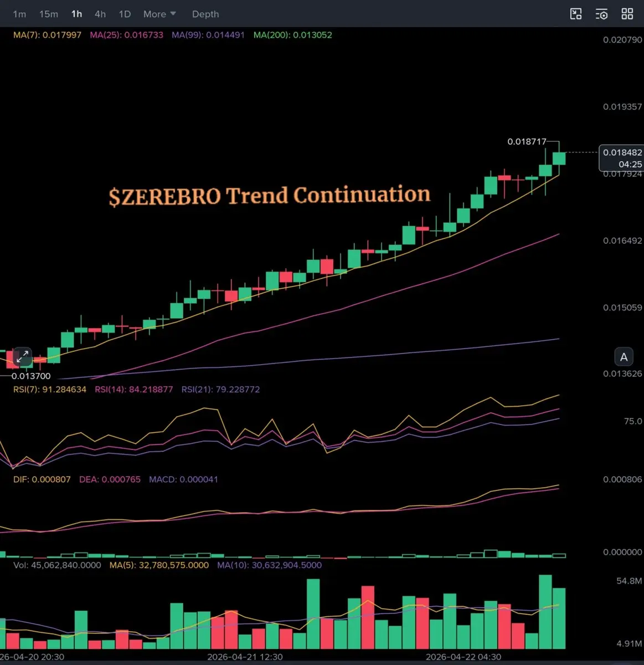Click the MA(99): 0.014491 indicator label
This screenshot has height=665, width=644.
pyautogui.click(x=208, y=35)
